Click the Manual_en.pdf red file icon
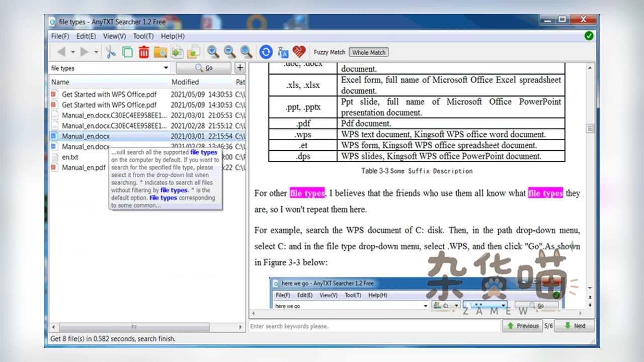 55,167
